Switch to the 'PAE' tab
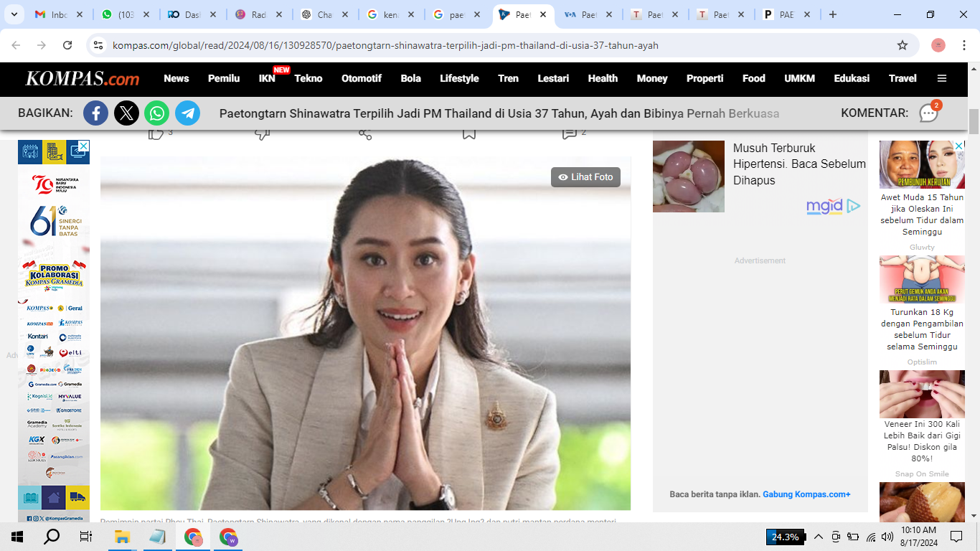Screen dimensions: 980x551 tap(787, 14)
